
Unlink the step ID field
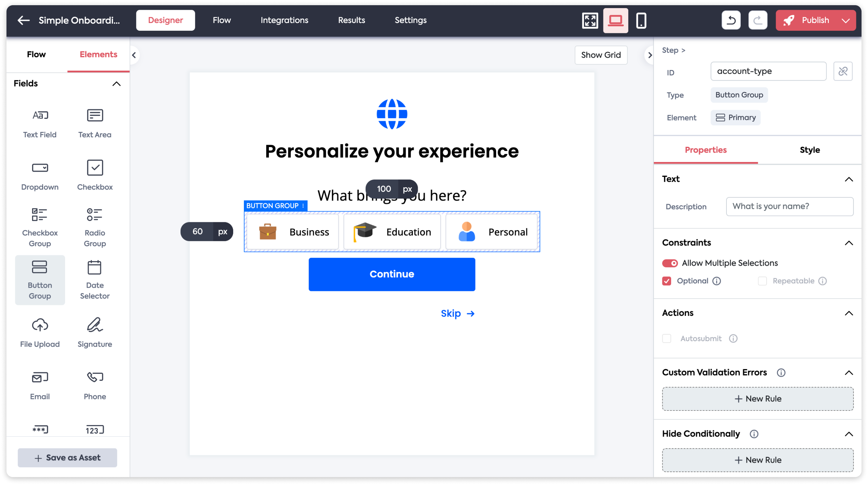pyautogui.click(x=843, y=71)
